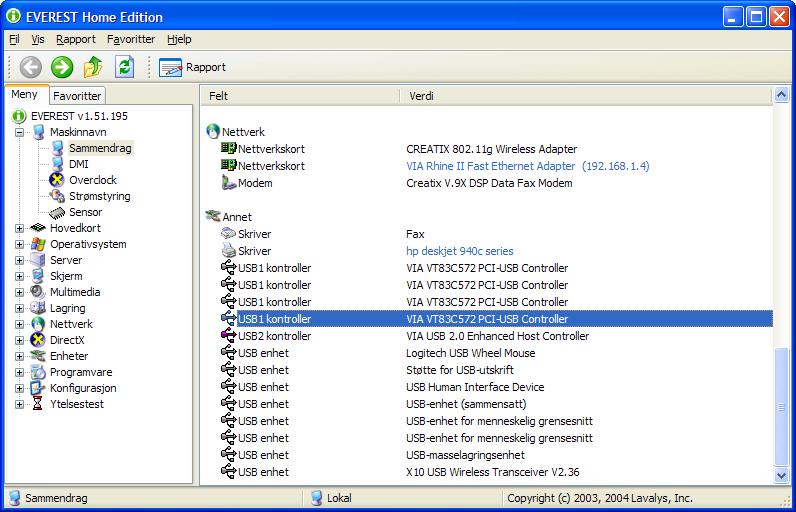Click the Strømstyring power icon
The height and width of the screenshot is (512, 796).
(57, 196)
